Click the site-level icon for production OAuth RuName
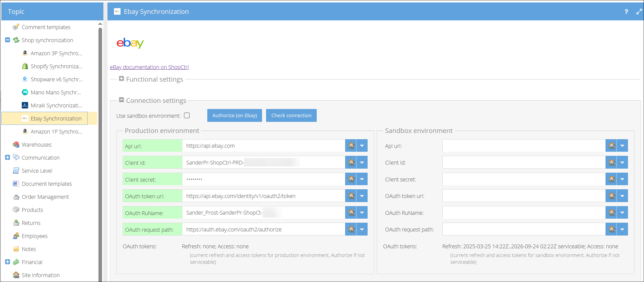Image resolution: width=644 pixels, height=282 pixels. coord(351,212)
